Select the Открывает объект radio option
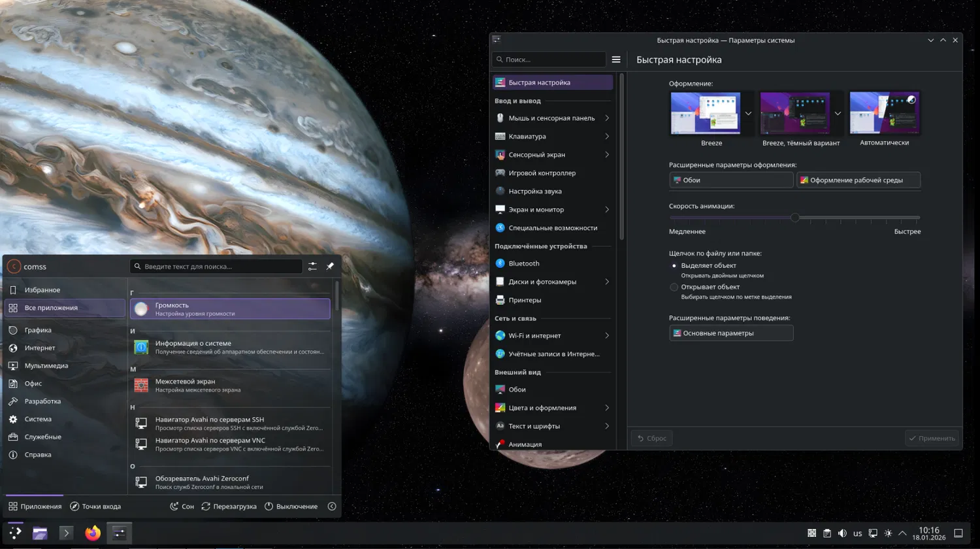980x549 pixels. tap(674, 287)
